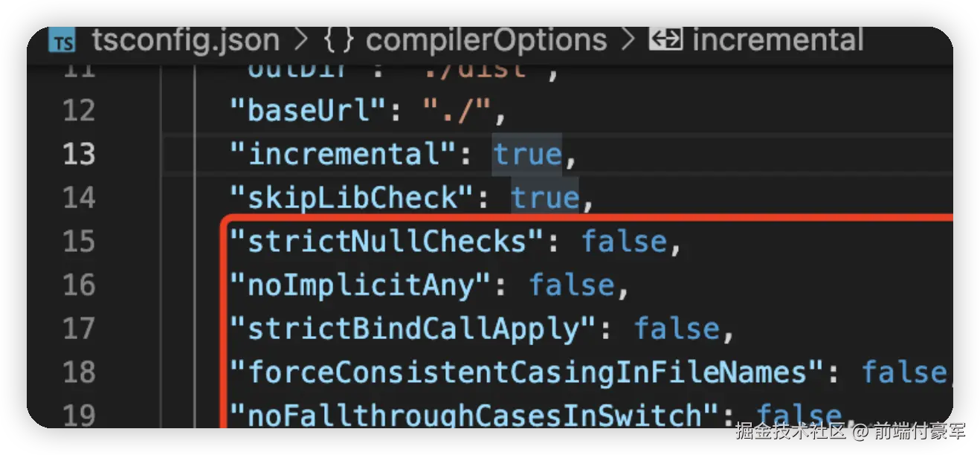
Task: Place cursor on skipLibCheck true value
Action: pos(545,198)
